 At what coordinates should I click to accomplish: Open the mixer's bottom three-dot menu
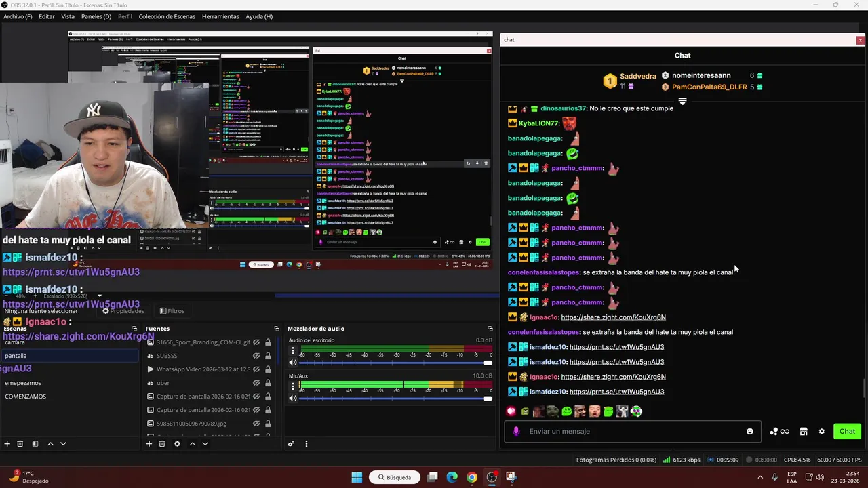(306, 444)
